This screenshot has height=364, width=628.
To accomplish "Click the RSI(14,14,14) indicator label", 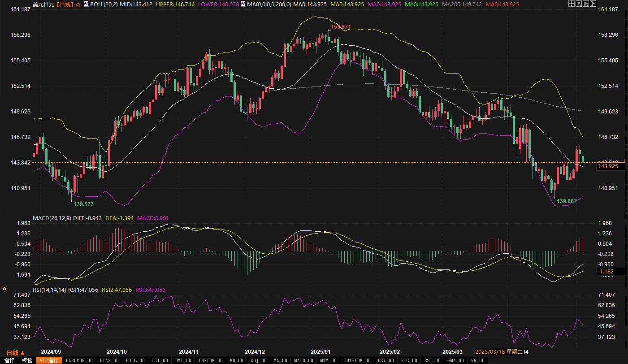I will [x=49, y=290].
